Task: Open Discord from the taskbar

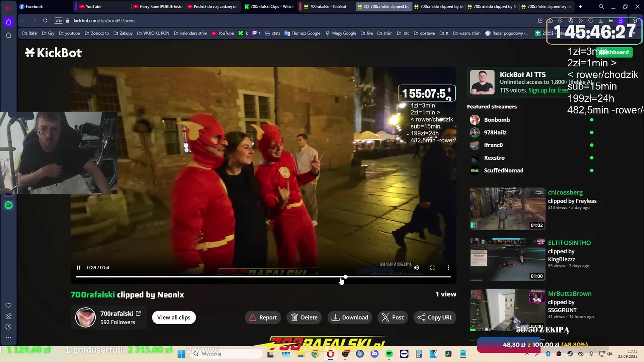Action: pyautogui.click(x=374, y=354)
